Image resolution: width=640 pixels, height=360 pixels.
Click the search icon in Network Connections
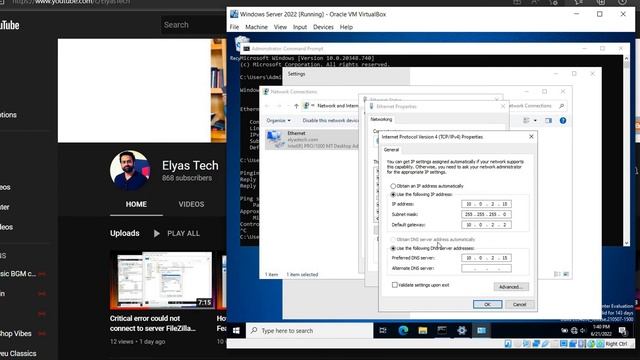[562, 106]
